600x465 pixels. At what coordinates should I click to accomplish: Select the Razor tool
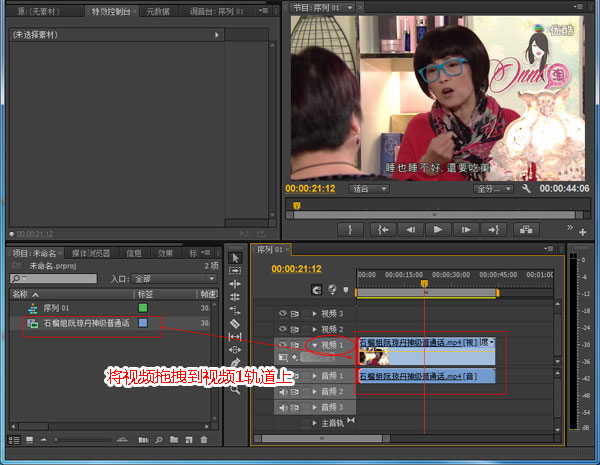pyautogui.click(x=235, y=323)
